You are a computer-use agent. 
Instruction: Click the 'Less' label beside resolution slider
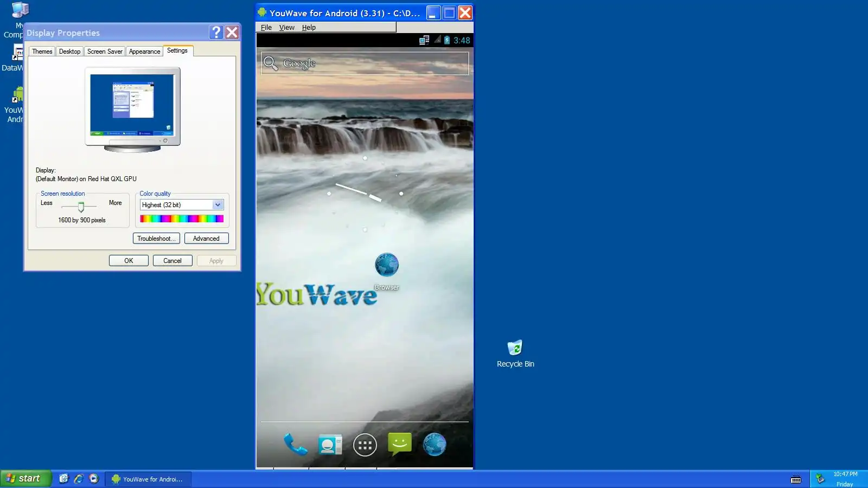(47, 203)
